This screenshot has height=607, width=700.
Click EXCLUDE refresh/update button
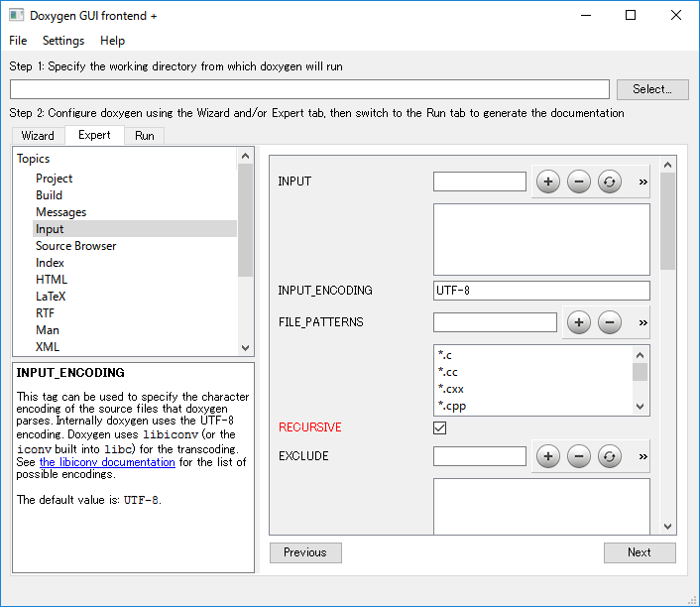(610, 456)
